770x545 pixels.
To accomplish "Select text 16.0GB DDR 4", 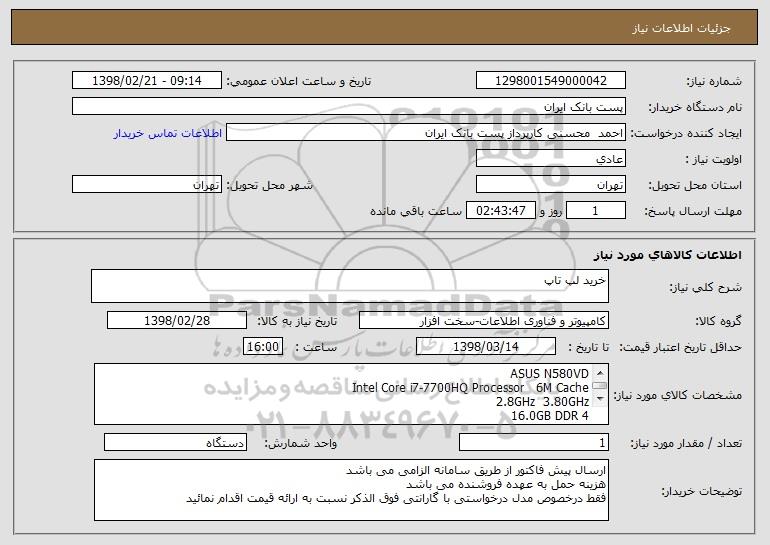I will coord(550,415).
